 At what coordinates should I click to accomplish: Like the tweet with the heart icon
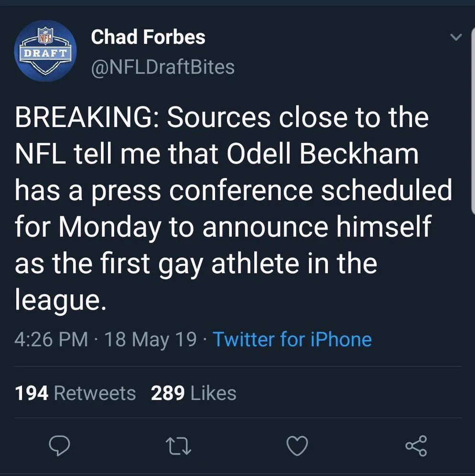297,446
